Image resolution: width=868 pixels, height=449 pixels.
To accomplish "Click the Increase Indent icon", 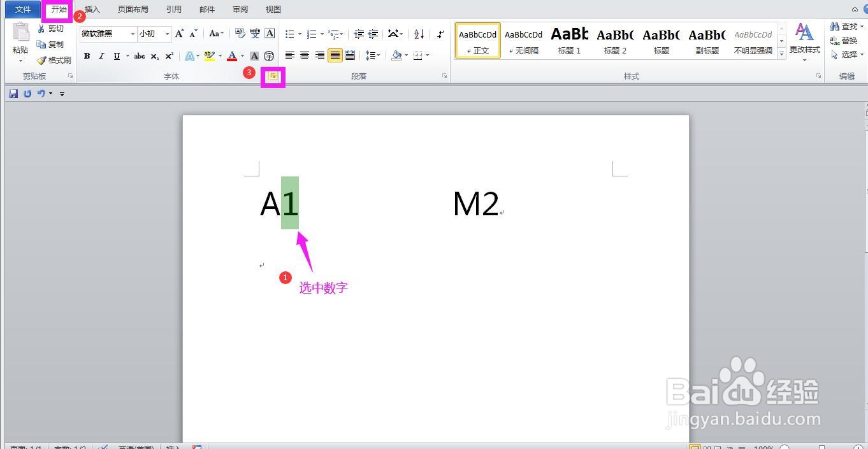I will tap(373, 34).
